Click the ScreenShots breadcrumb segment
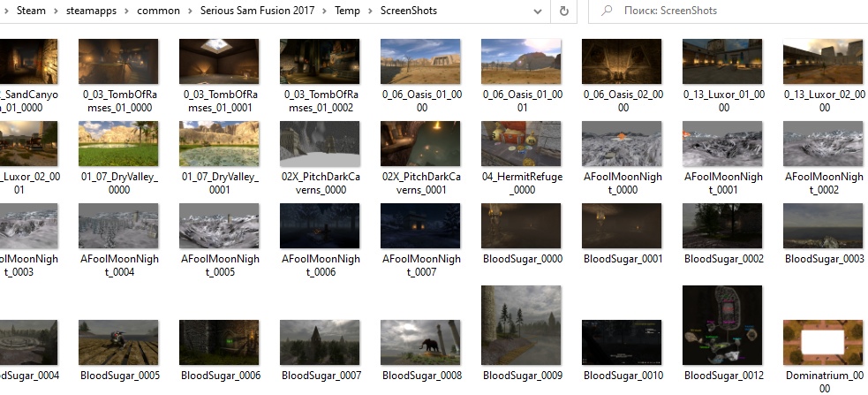 409,11
